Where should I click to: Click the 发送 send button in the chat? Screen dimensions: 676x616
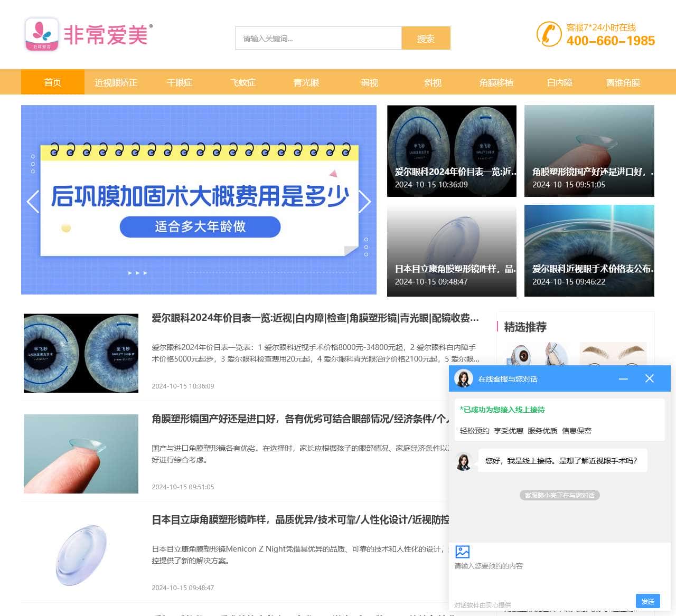coord(648,601)
